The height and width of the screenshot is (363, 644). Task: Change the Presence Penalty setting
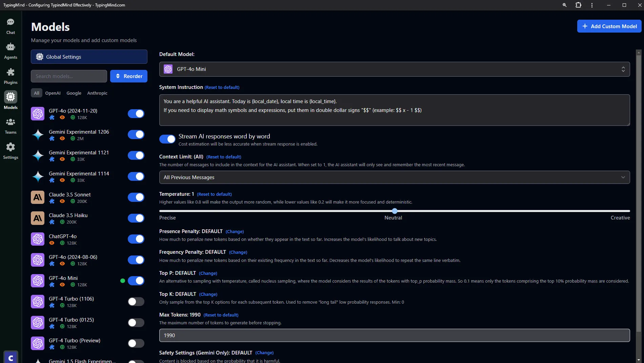(235, 232)
